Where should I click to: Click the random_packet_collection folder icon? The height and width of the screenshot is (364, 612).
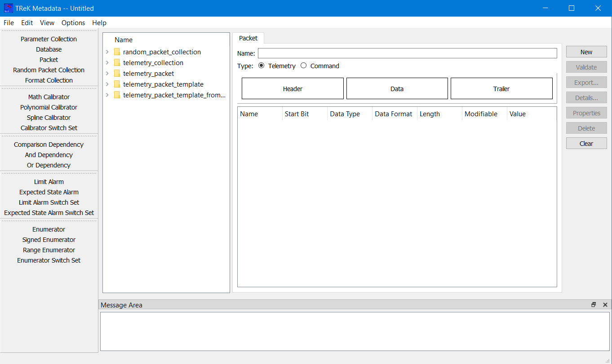click(x=117, y=52)
